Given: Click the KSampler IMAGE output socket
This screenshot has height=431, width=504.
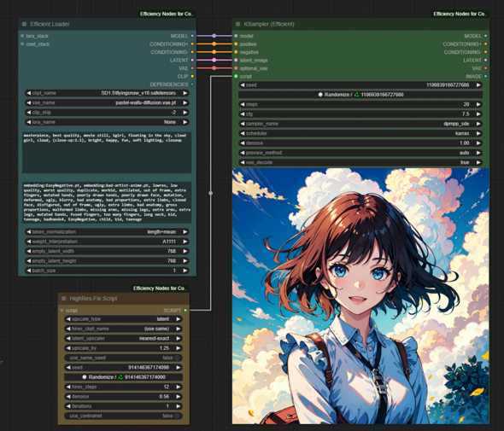Looking at the screenshot, I should coord(485,77).
